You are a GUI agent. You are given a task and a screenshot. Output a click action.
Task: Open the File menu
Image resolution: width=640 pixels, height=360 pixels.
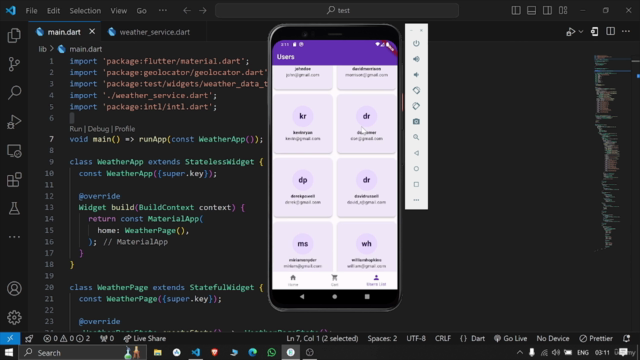[x=31, y=11]
